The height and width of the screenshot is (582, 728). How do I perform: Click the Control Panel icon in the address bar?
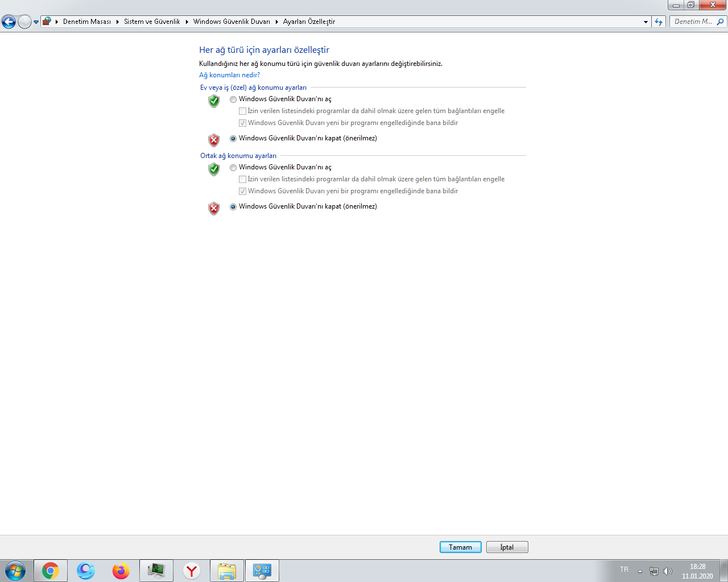coord(47,22)
